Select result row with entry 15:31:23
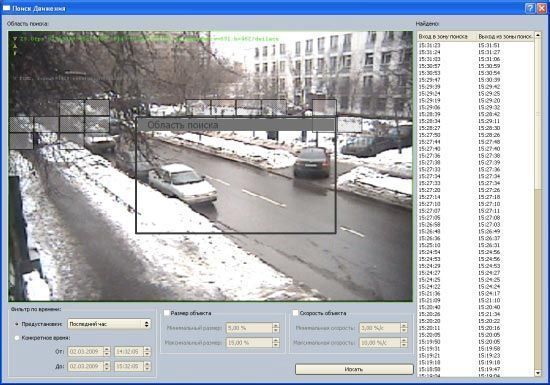This screenshot has height=385, width=550. click(476, 45)
